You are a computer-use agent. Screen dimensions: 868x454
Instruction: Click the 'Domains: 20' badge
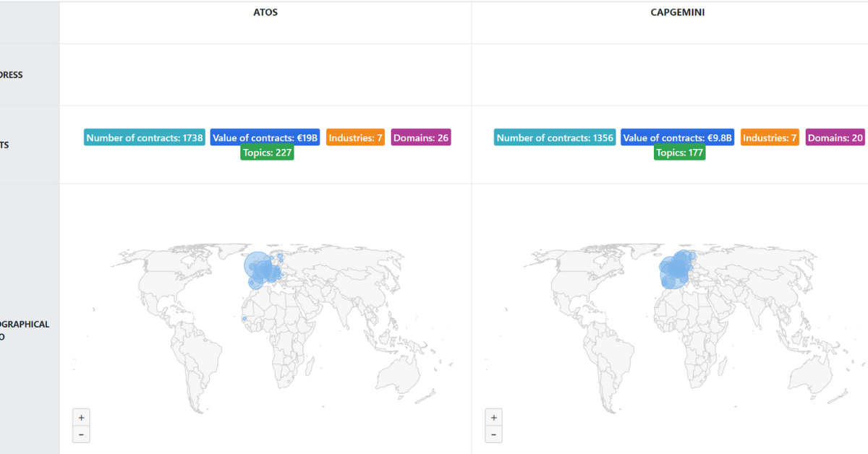click(x=835, y=137)
